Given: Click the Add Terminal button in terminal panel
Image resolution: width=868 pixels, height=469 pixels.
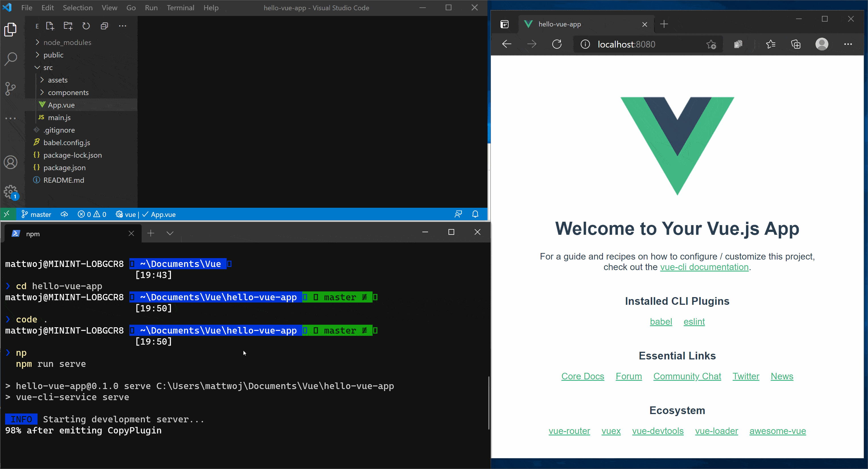Looking at the screenshot, I should coord(150,233).
